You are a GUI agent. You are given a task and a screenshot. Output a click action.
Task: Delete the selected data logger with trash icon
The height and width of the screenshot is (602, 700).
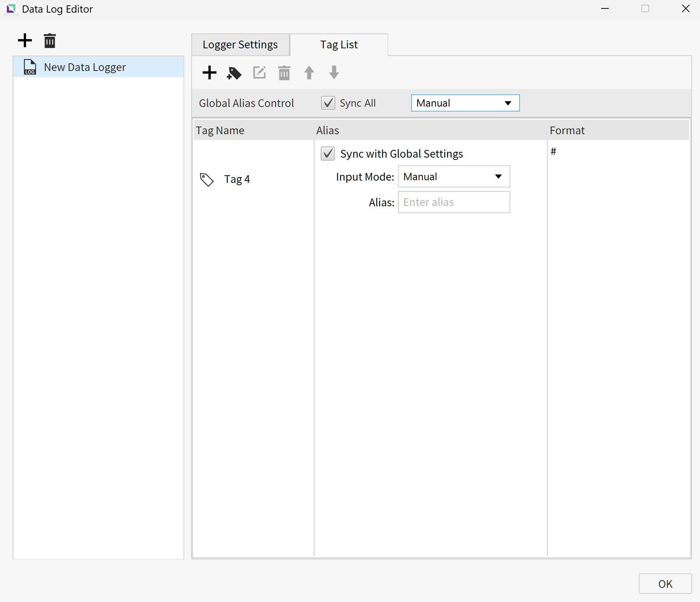(49, 41)
